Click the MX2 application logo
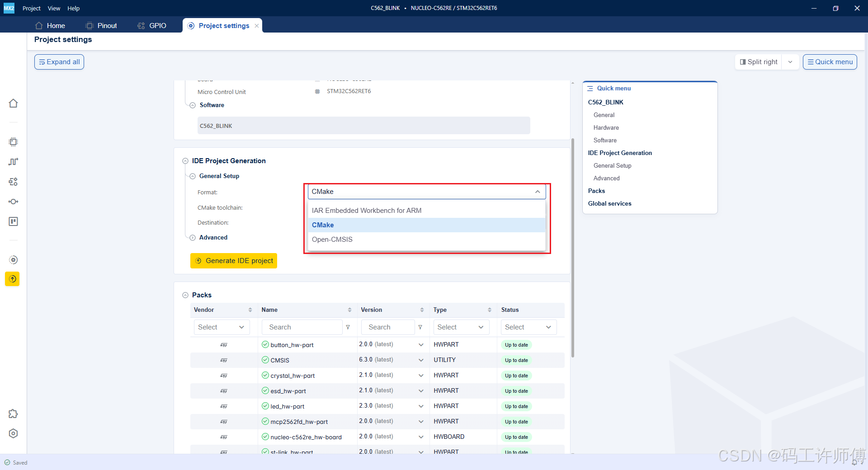The height and width of the screenshot is (470, 868). point(9,8)
